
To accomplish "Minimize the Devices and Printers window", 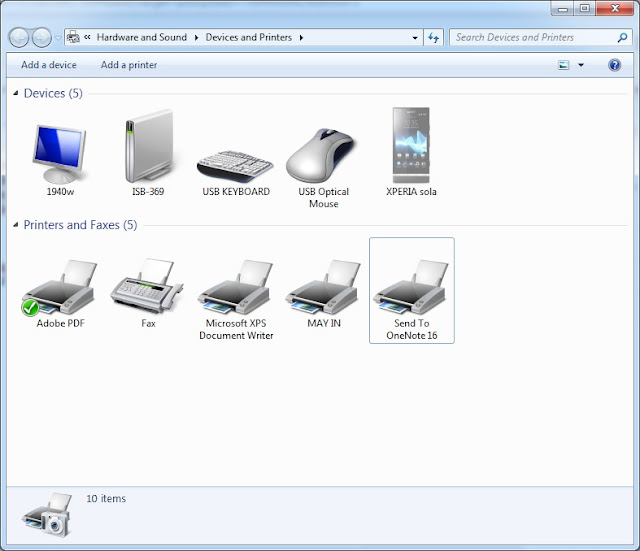I will 562,8.
